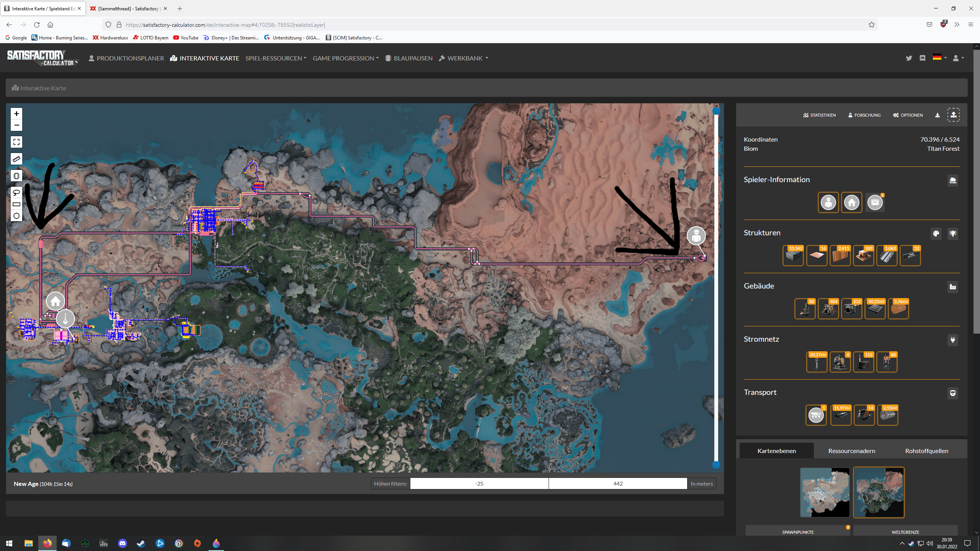Click the space elevator marker on map
This screenshot has height=551, width=980.
point(65,318)
